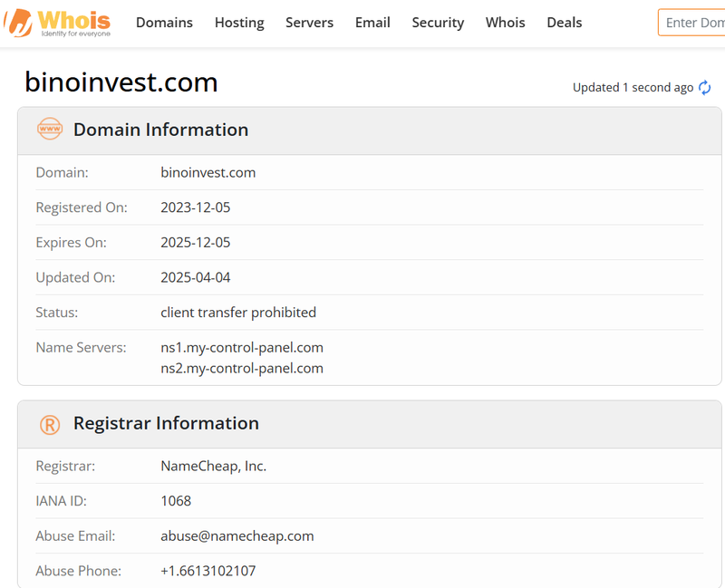Click the www globe icon in Domain Information

click(x=50, y=129)
